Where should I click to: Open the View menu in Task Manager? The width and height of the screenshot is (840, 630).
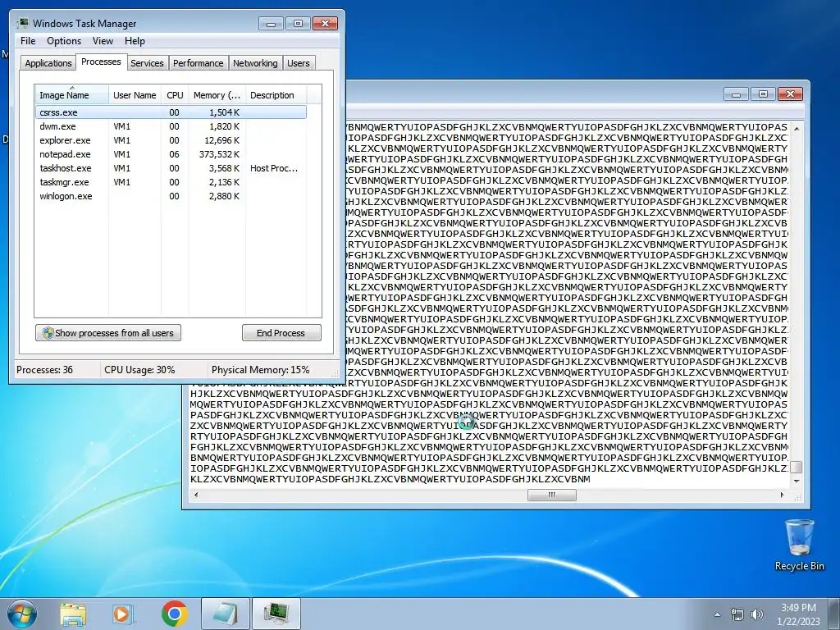tap(103, 41)
